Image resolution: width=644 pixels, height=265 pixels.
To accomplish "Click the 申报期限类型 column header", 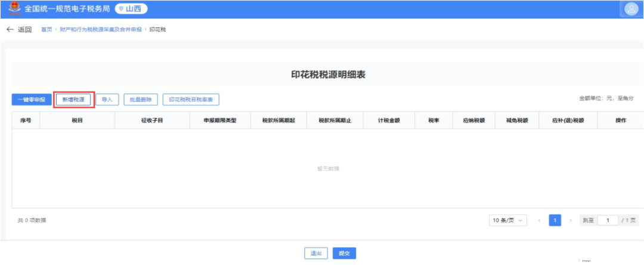I will click(x=220, y=121).
